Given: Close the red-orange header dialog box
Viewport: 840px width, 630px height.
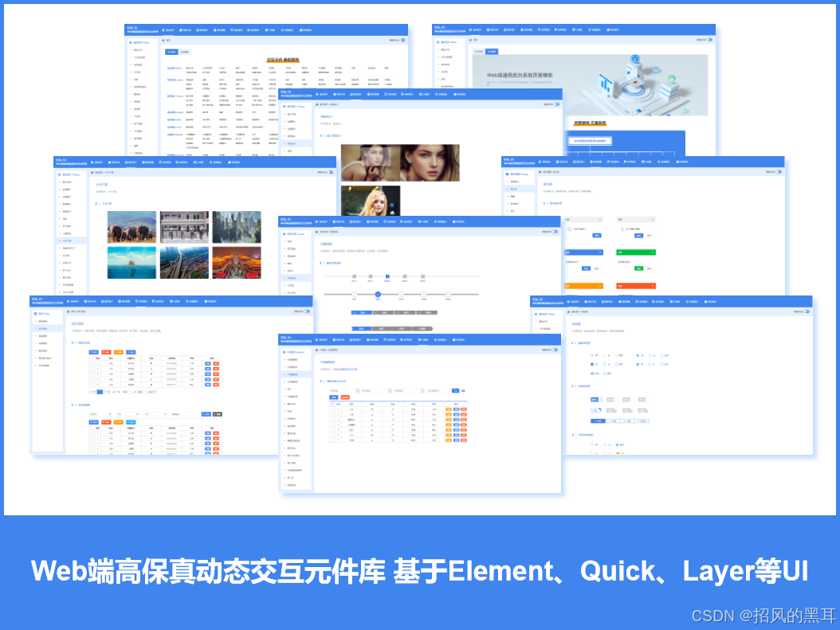Looking at the screenshot, I should coord(653,286).
